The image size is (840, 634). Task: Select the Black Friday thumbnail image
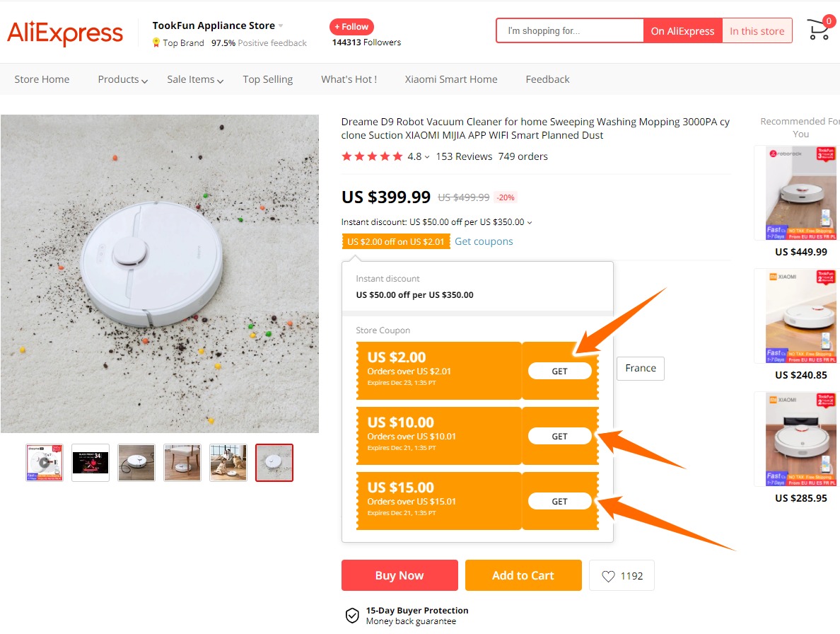(x=91, y=463)
